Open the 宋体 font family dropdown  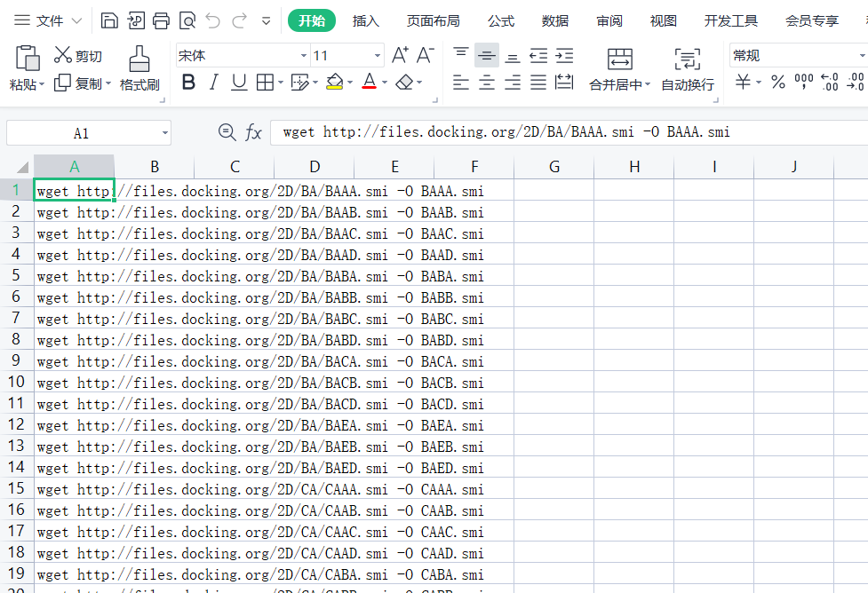pos(304,54)
